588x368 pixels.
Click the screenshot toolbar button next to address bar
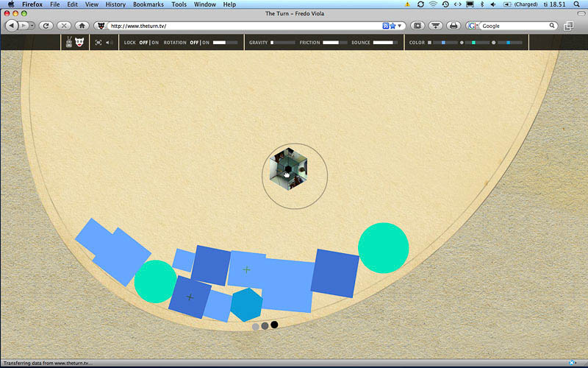coord(417,26)
